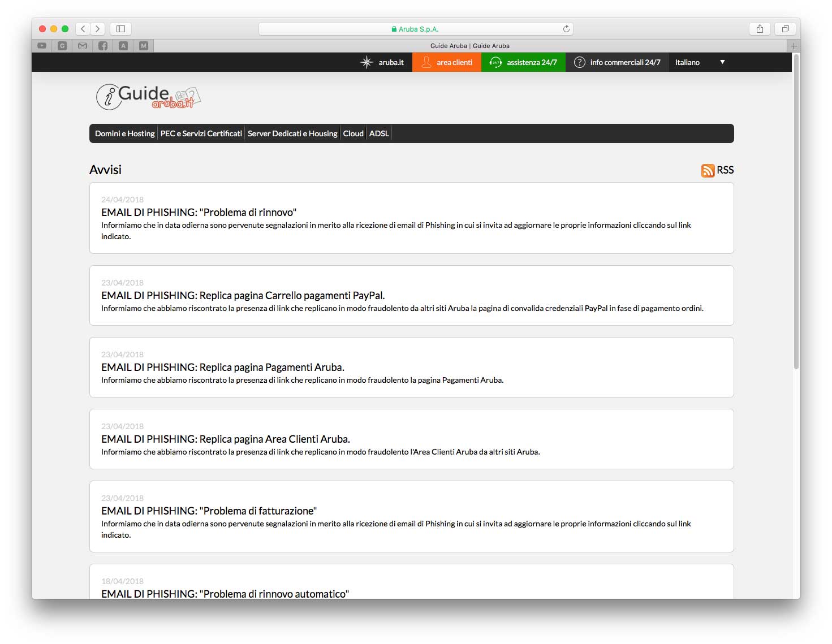Click the orange RSS feed icon

point(708,170)
